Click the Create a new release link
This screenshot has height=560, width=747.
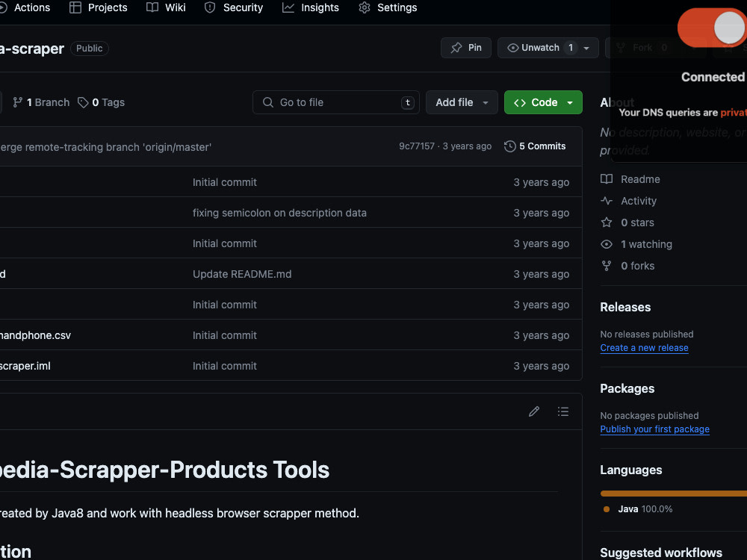tap(644, 347)
